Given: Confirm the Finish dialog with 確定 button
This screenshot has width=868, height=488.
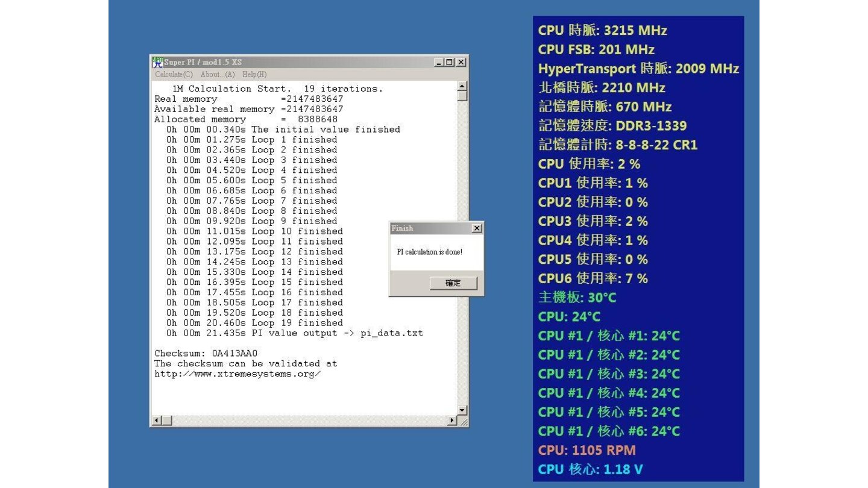Looking at the screenshot, I should point(453,283).
